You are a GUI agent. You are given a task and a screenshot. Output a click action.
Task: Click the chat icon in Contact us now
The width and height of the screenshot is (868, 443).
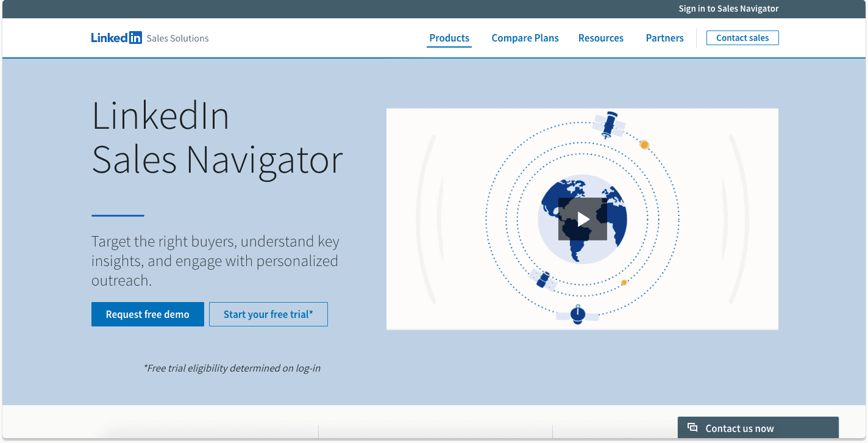point(692,428)
